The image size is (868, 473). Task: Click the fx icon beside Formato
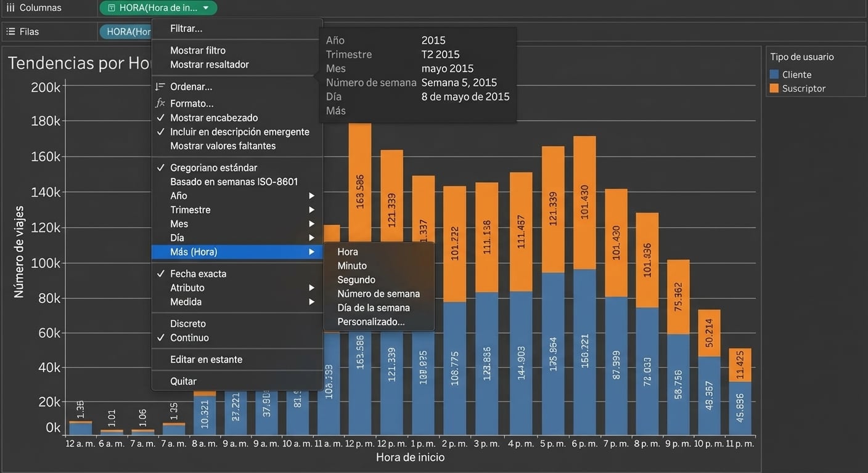pyautogui.click(x=160, y=103)
